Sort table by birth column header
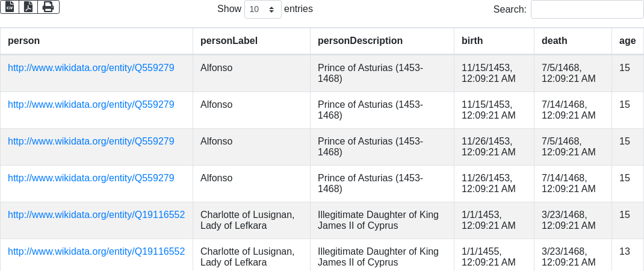The width and height of the screenshot is (644, 271). point(472,41)
